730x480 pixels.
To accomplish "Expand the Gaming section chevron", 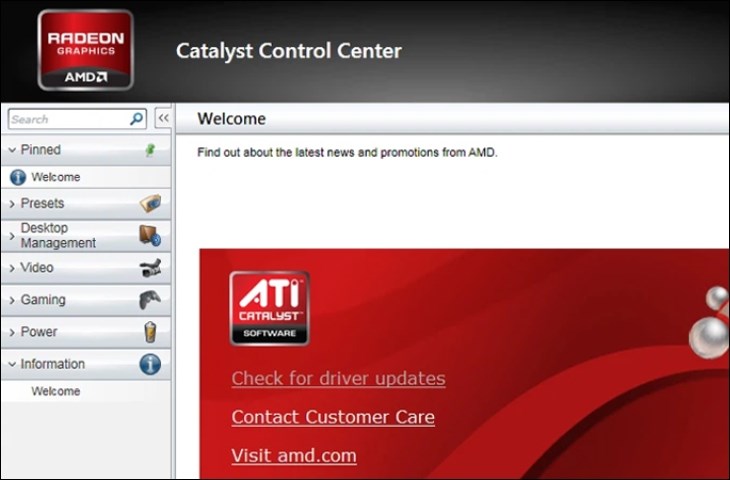I will [x=12, y=300].
